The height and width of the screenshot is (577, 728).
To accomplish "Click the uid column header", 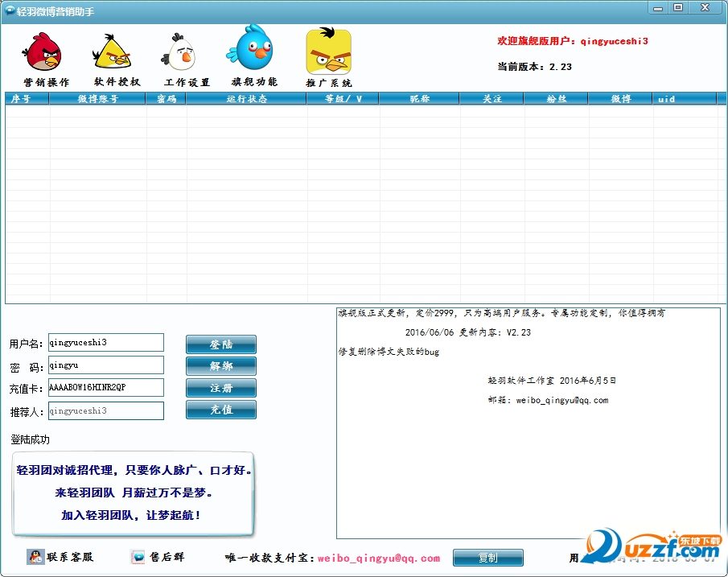I will [685, 98].
